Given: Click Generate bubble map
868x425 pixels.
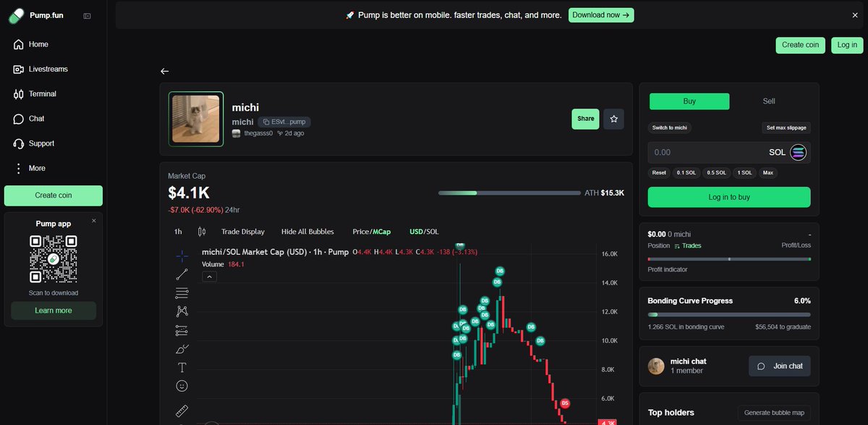Looking at the screenshot, I should [x=774, y=413].
